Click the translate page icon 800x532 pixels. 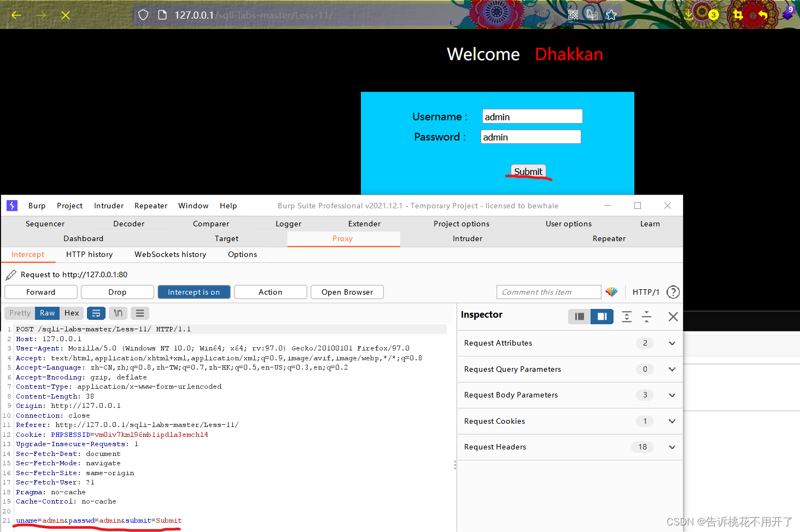pos(592,15)
